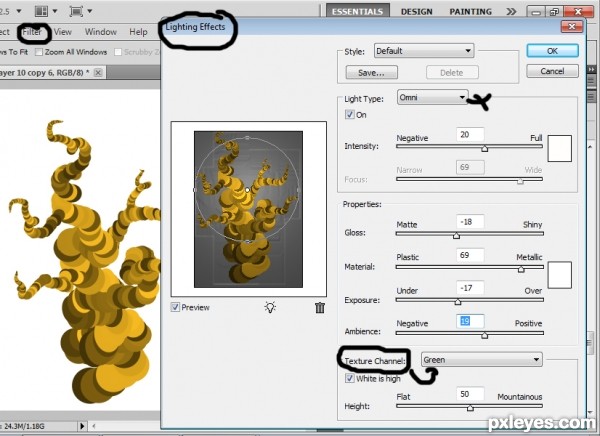600x436 pixels.
Task: Click the Cancel button
Action: click(x=552, y=71)
